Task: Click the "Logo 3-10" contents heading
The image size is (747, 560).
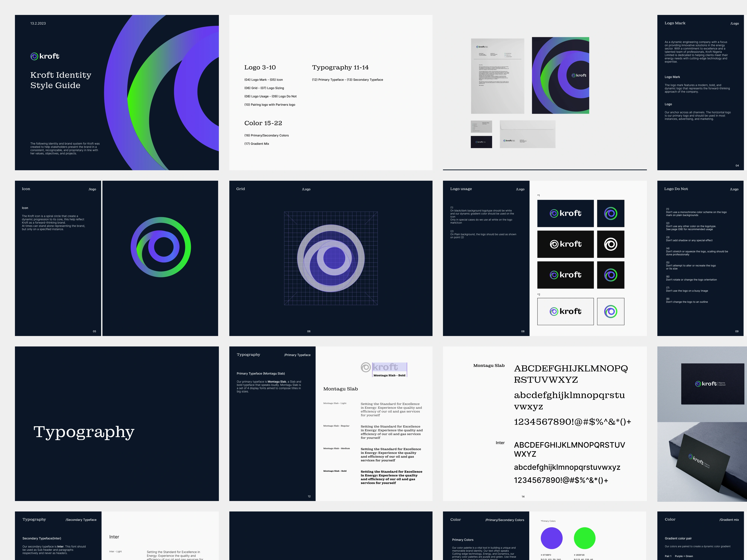Action: [260, 68]
